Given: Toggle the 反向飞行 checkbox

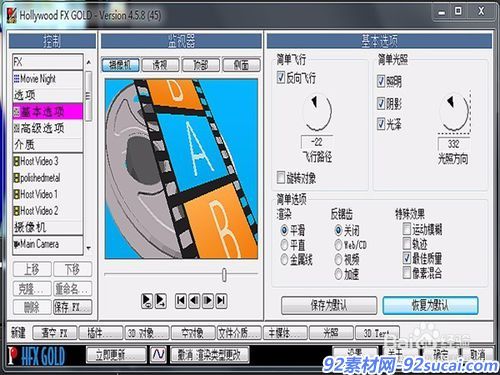Looking at the screenshot, I should click(281, 78).
